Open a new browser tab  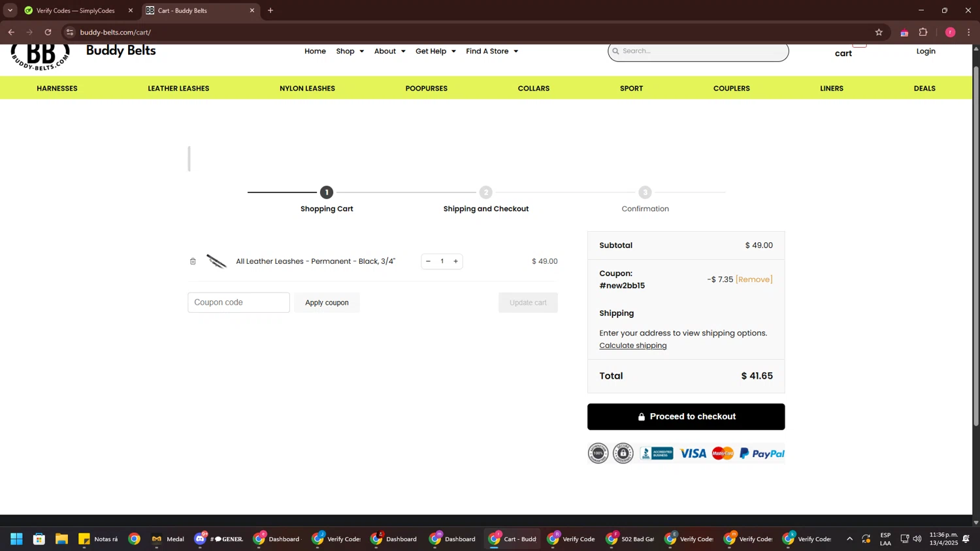pyautogui.click(x=270, y=10)
